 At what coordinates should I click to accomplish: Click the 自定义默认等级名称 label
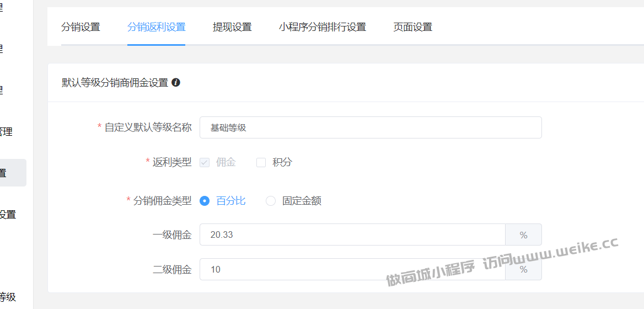click(x=148, y=127)
